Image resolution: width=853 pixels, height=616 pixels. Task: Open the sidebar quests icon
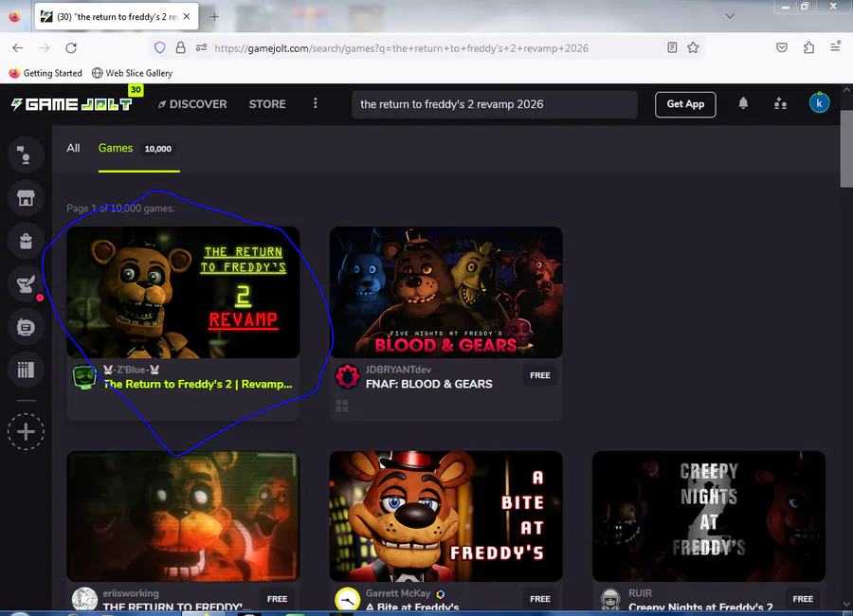(x=26, y=284)
